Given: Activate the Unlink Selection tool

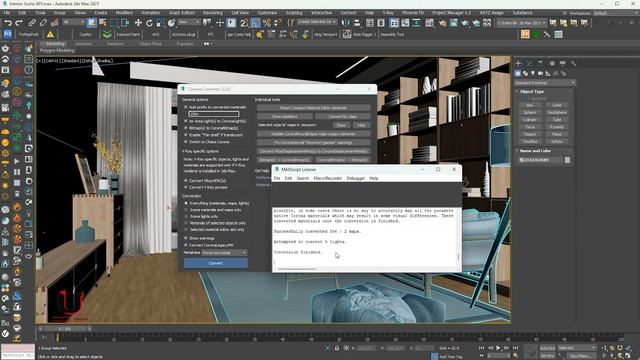Looking at the screenshot, I should 43,23.
